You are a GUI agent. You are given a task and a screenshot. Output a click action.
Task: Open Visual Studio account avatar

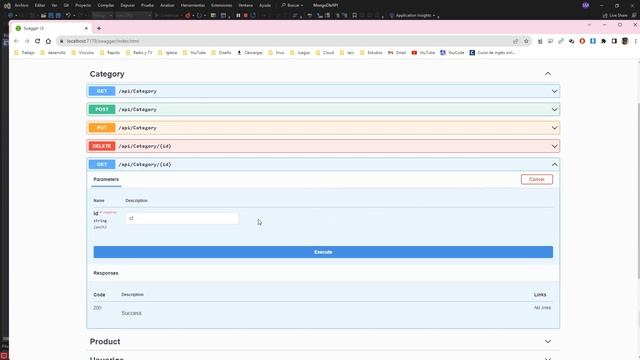(586, 5)
